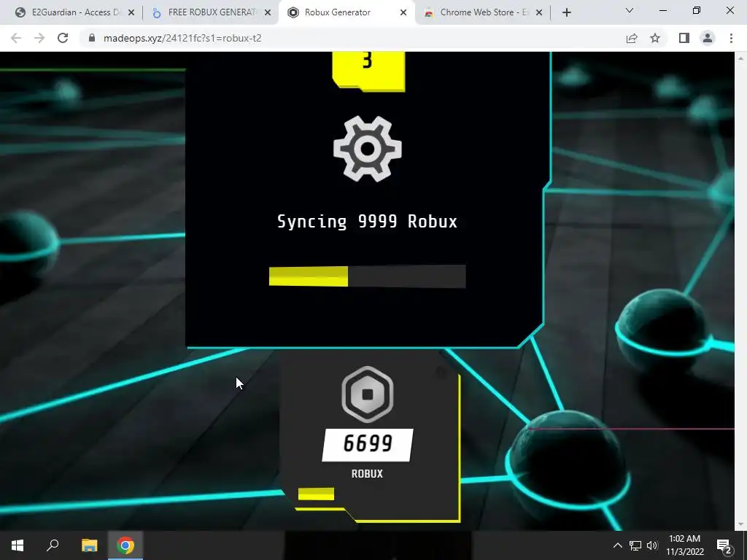This screenshot has width=747, height=560.
Task: Open network status tray icon
Action: pos(635,545)
